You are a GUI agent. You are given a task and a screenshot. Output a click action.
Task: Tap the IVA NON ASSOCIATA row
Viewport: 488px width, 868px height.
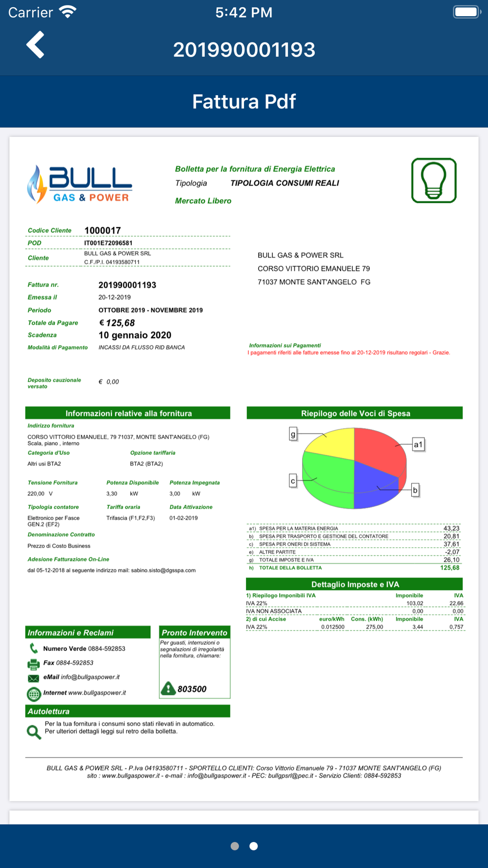(355, 611)
